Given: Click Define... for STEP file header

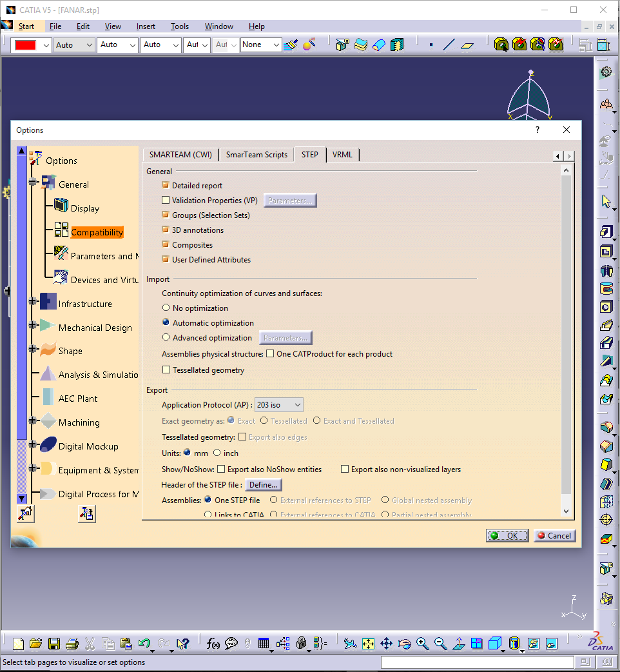Looking at the screenshot, I should pos(264,485).
